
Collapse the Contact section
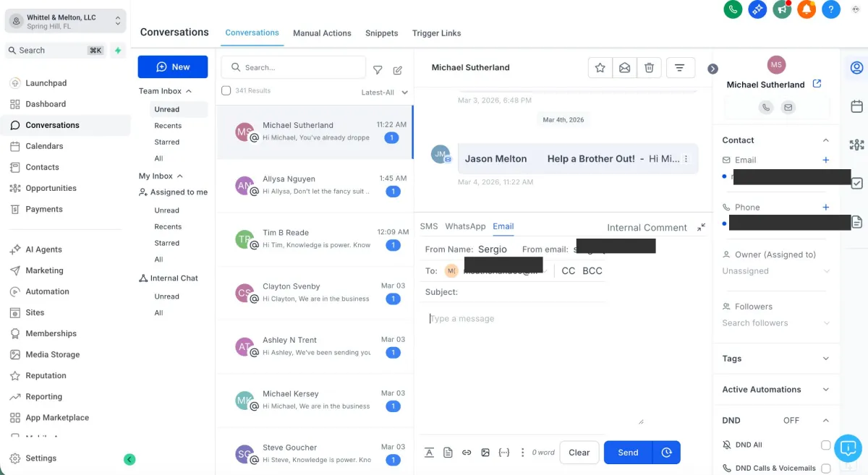(x=826, y=140)
